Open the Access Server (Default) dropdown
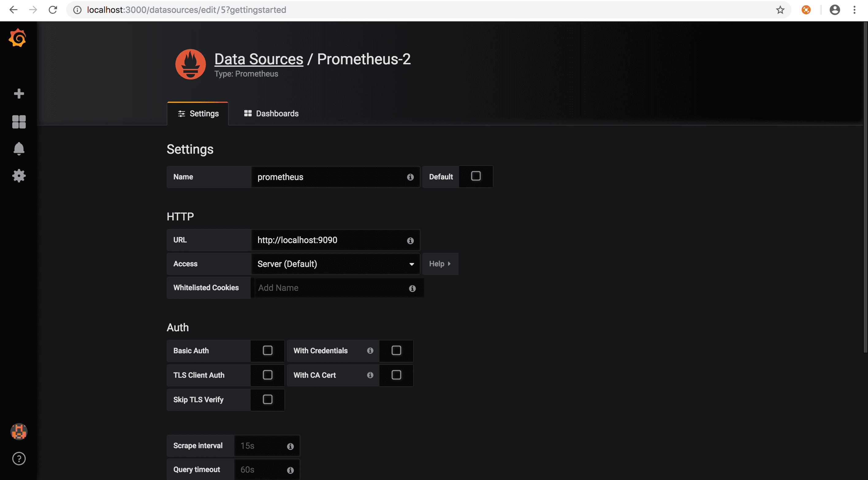 (335, 264)
